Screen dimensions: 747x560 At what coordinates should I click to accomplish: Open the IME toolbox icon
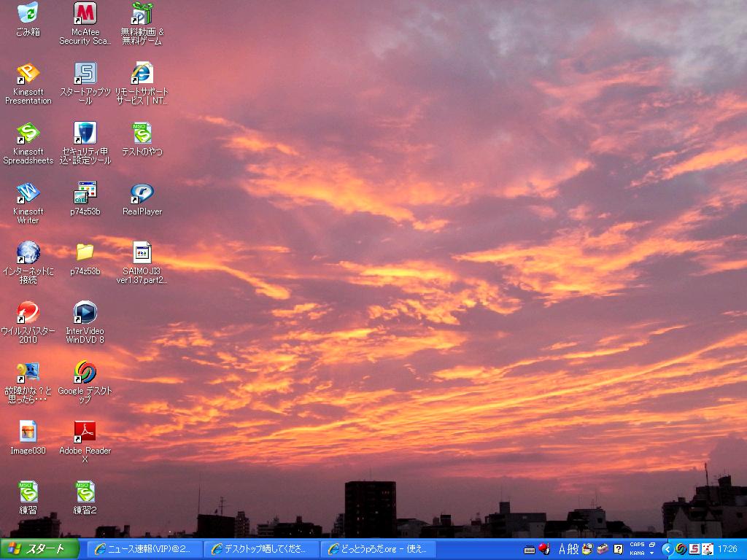[603, 549]
